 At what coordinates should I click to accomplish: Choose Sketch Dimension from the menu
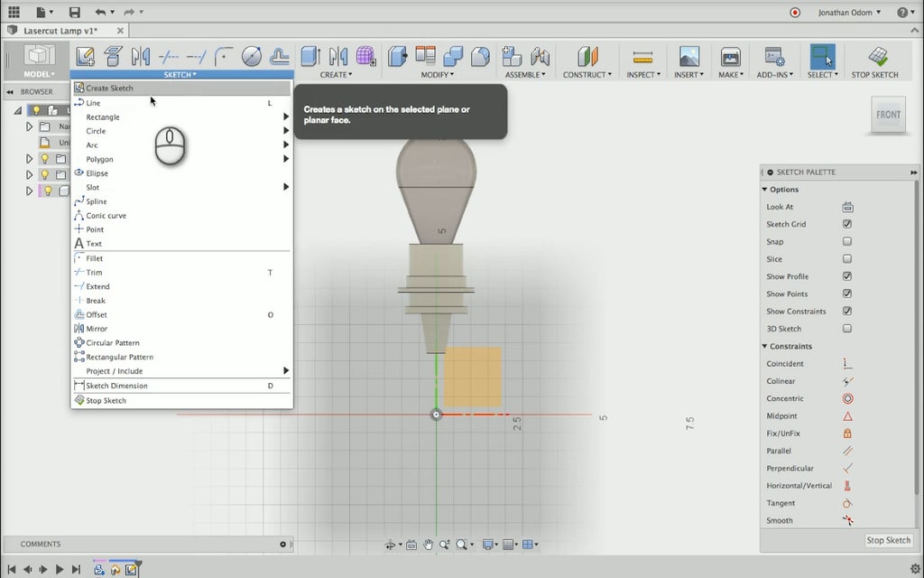coord(116,386)
